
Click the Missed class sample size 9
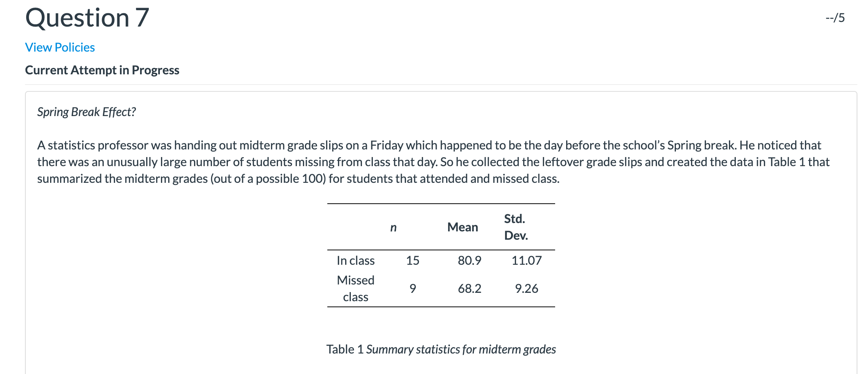coord(413,289)
